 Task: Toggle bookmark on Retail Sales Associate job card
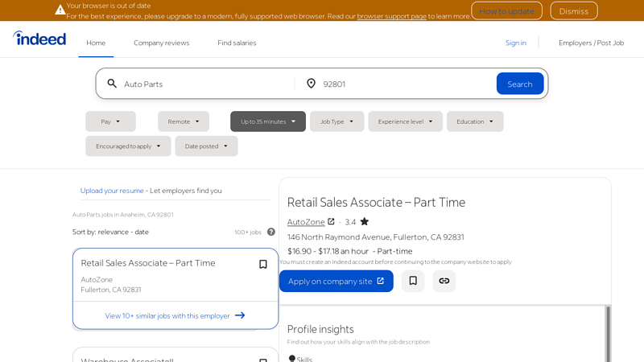point(262,264)
